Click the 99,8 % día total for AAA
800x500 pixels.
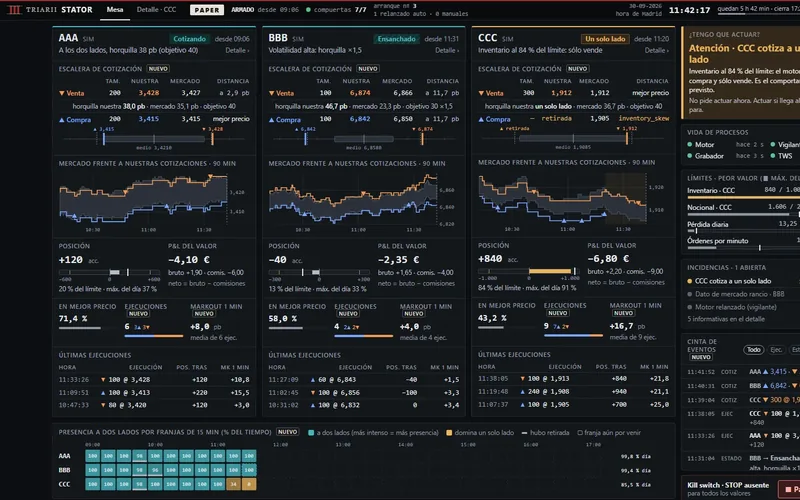(635, 456)
